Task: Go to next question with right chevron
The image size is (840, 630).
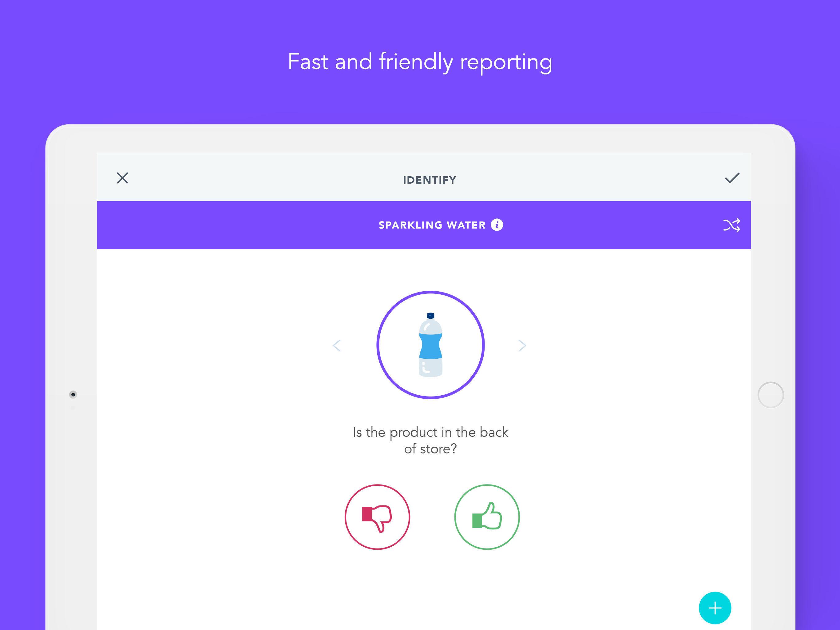Action: tap(522, 345)
